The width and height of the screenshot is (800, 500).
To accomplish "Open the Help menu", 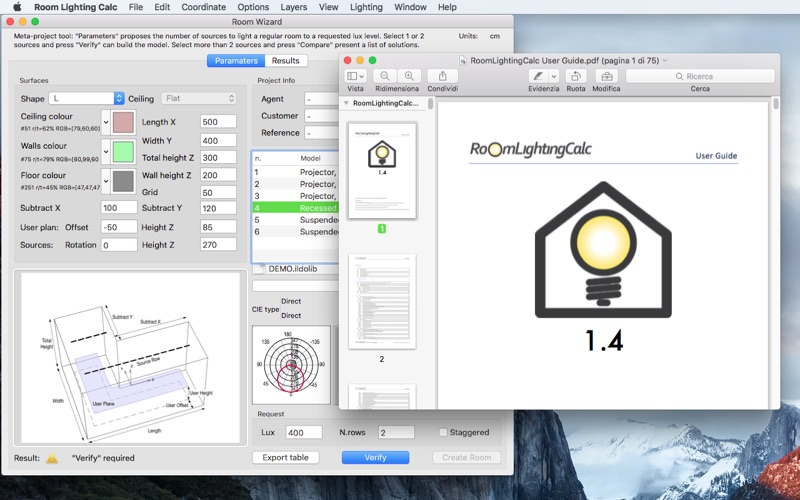I will click(x=447, y=7).
